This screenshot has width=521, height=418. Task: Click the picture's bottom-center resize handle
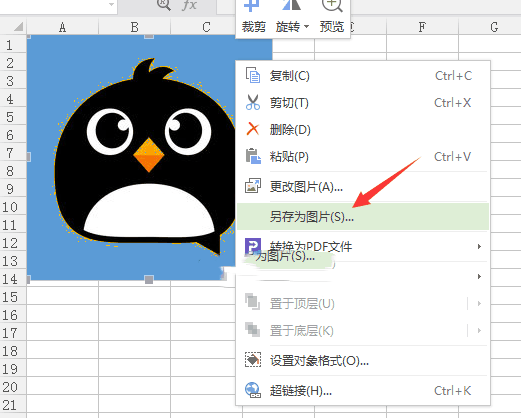coord(149,279)
